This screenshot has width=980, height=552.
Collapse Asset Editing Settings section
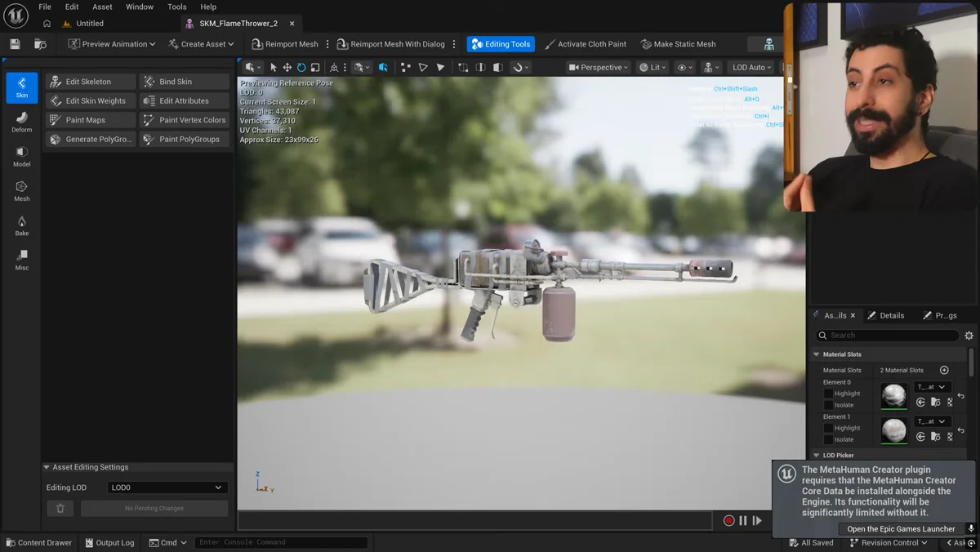47,467
